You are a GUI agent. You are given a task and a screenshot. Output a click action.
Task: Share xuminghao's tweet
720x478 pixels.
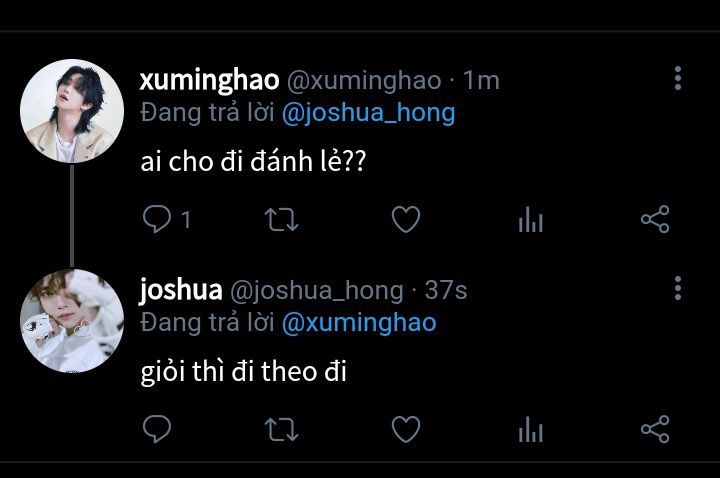pos(655,219)
